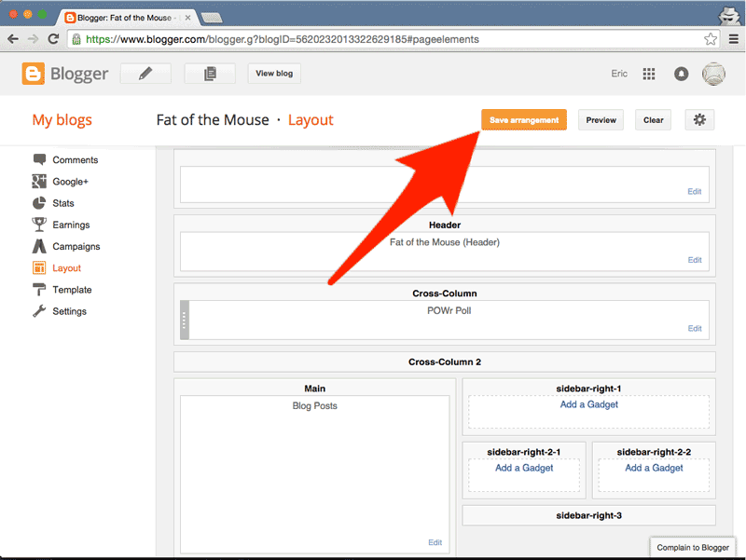Image resolution: width=746 pixels, height=560 pixels.
Task: Select Campaigns in the sidebar
Action: coord(76,246)
